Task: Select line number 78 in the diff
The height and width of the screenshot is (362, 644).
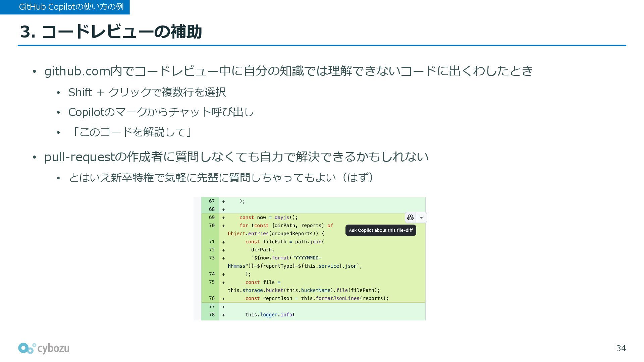Action: [212, 315]
